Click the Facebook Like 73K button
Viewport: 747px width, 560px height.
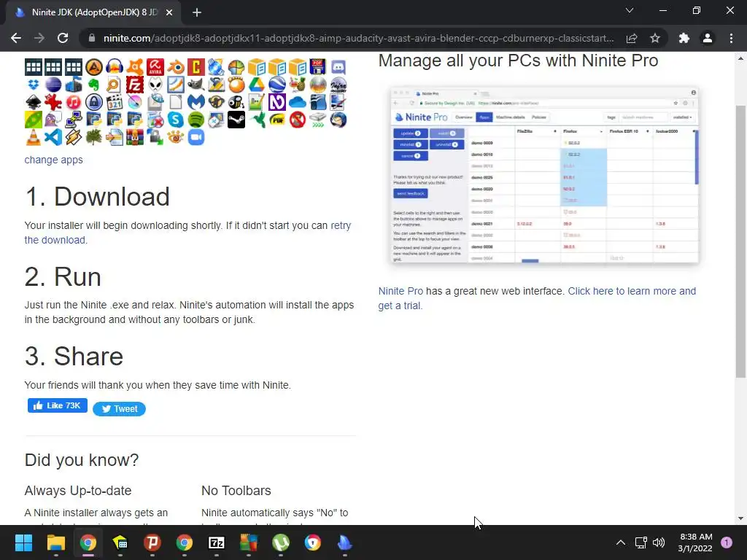pos(58,405)
